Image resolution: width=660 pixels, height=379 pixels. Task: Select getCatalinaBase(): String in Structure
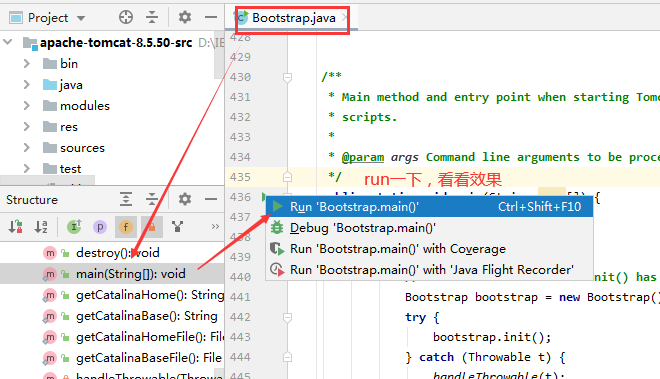point(112,316)
